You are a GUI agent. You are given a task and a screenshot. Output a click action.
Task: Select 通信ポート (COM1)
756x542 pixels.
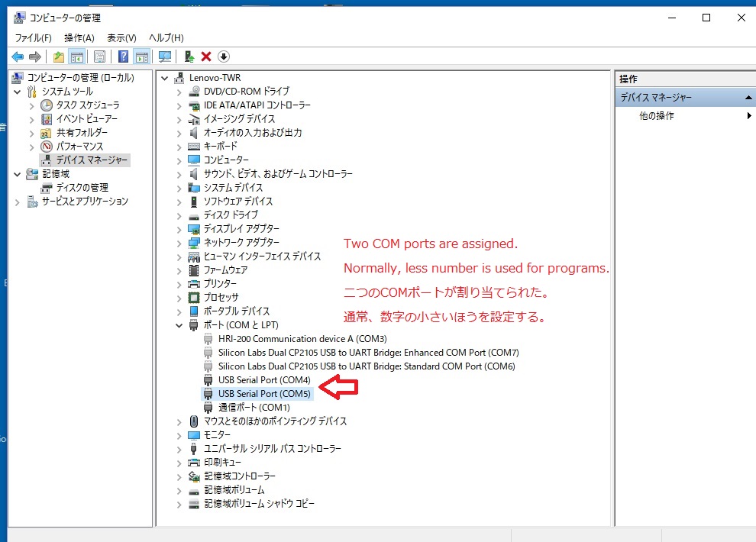254,408
